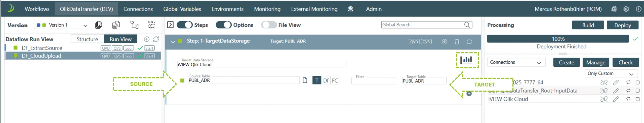Open the comment bubble on the step header
Image resolution: width=644 pixels, height=123 pixels.
pos(469,42)
